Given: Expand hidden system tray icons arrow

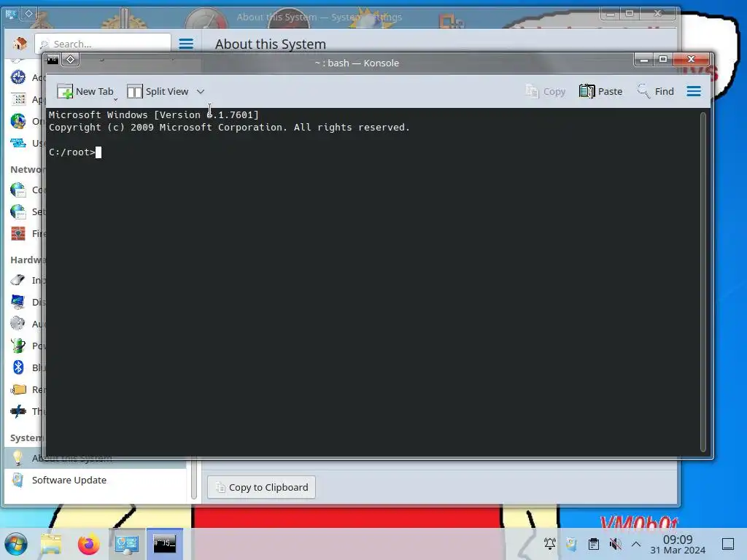Looking at the screenshot, I should [636, 544].
